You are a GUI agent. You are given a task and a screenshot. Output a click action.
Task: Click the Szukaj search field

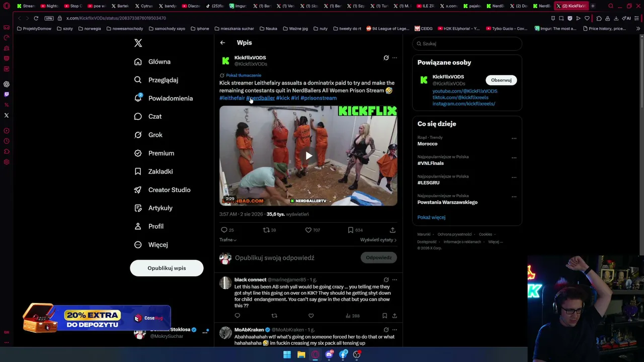pos(467,44)
